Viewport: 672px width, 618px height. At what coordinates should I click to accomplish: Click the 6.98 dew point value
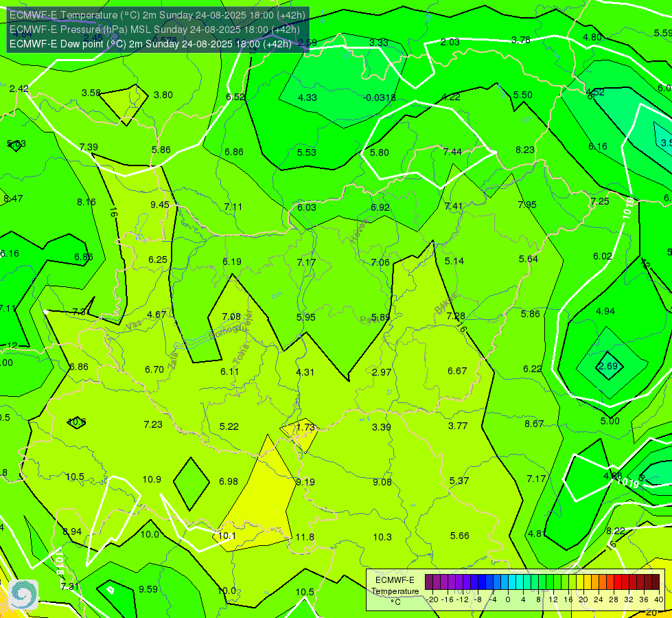pyautogui.click(x=229, y=481)
